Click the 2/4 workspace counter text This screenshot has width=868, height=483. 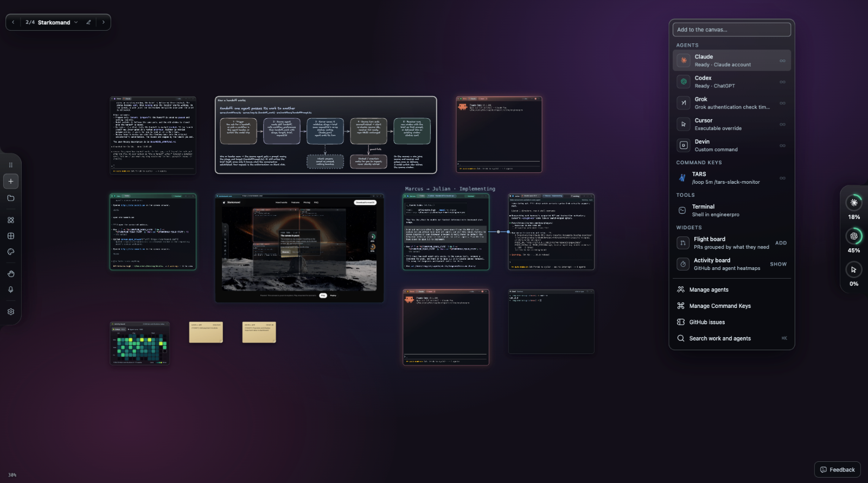pyautogui.click(x=30, y=22)
